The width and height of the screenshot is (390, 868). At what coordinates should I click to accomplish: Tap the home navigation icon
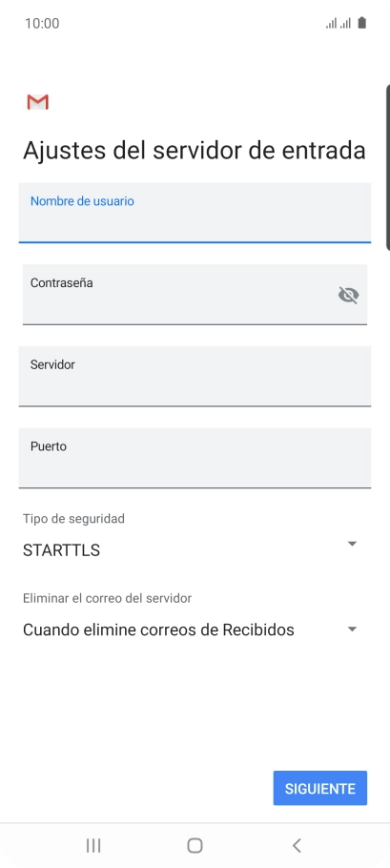pyautogui.click(x=195, y=845)
